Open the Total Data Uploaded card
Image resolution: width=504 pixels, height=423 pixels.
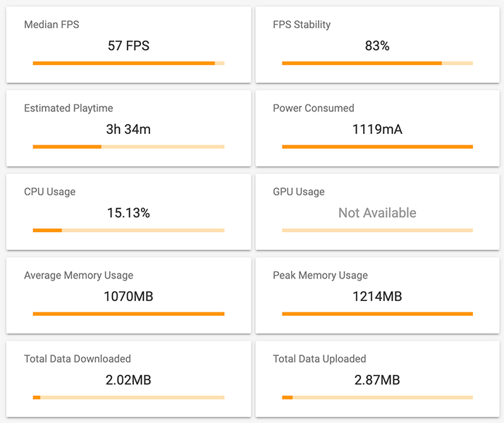(x=377, y=379)
